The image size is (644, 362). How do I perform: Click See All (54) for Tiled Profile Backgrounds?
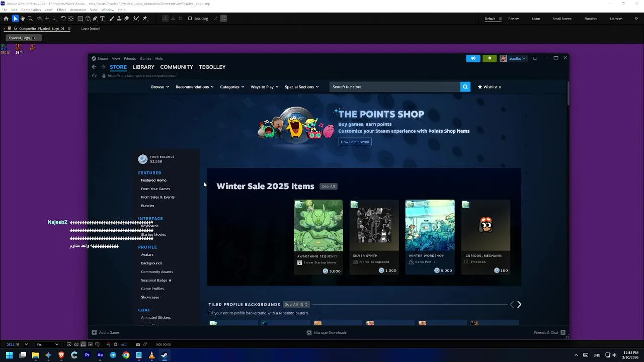click(296, 304)
